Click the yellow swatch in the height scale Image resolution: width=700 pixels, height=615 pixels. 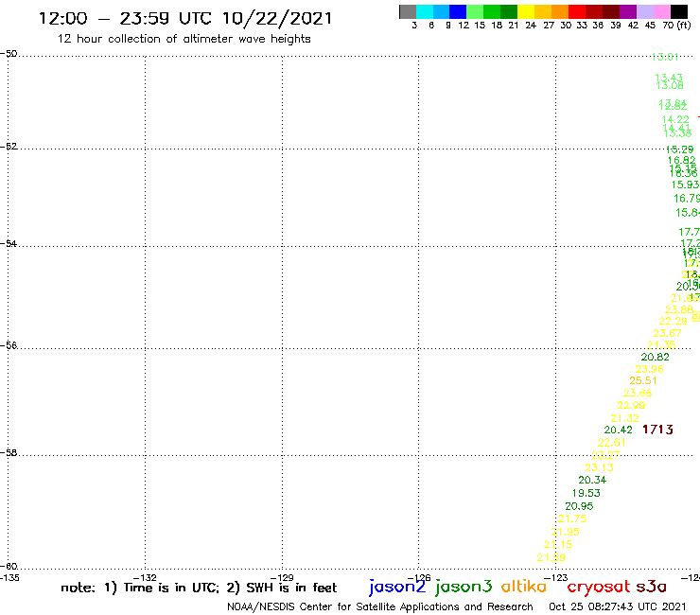pos(526,11)
